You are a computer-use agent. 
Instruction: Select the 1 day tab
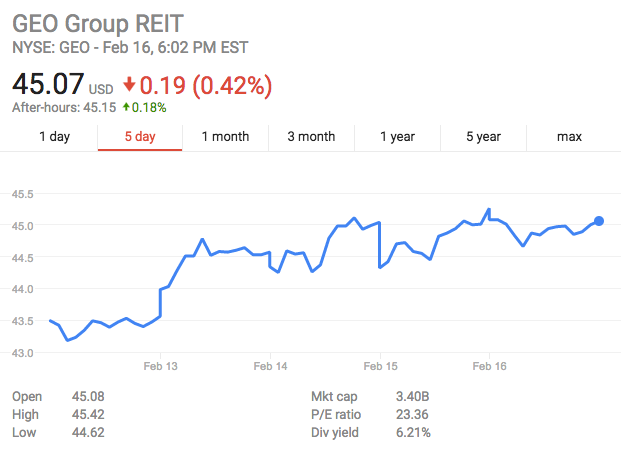(x=55, y=137)
